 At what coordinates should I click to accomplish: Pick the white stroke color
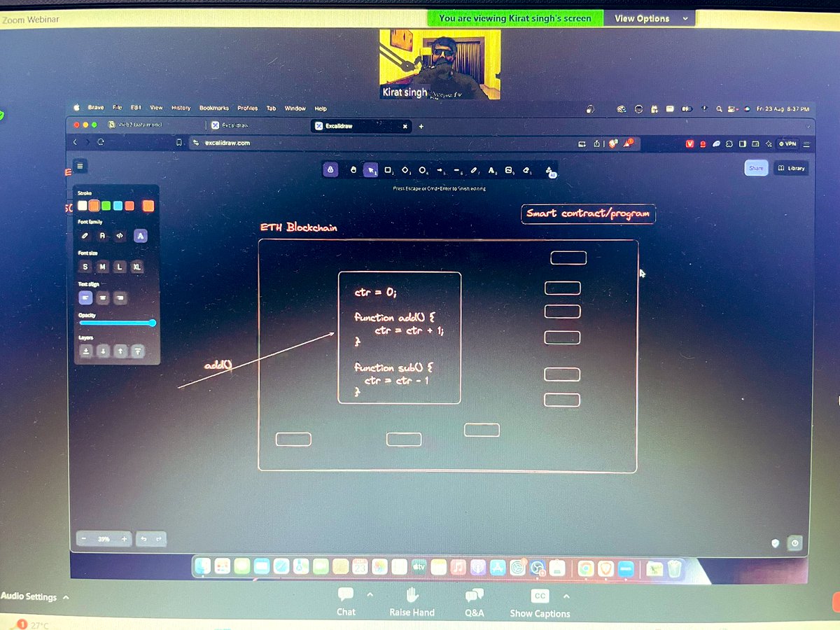coord(83,206)
